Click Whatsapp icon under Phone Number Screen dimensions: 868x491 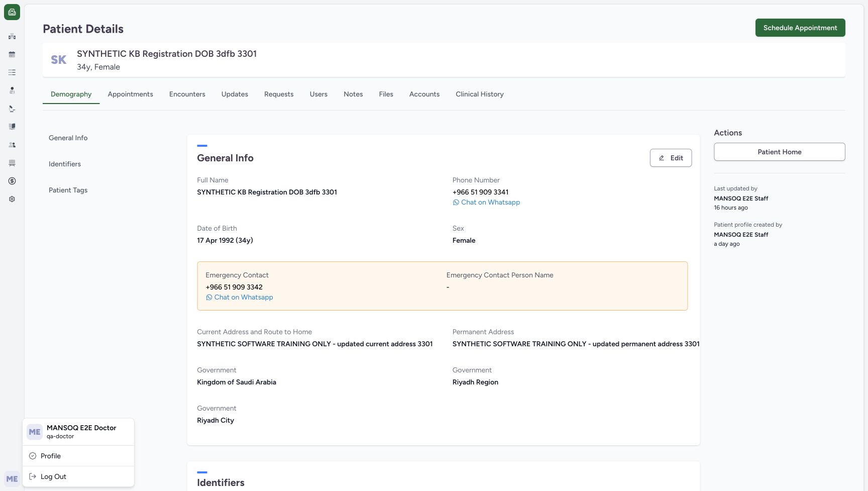pyautogui.click(x=456, y=203)
